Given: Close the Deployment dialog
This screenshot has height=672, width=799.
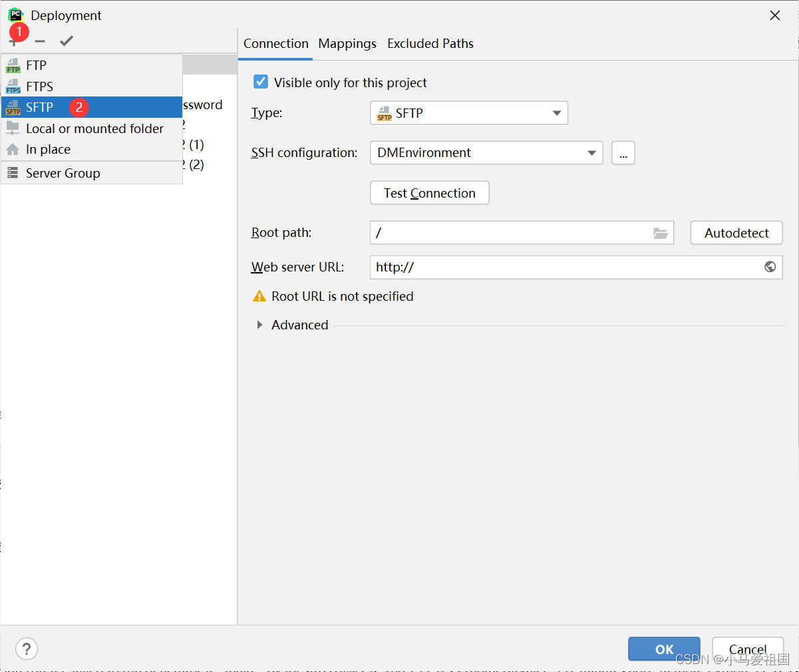Looking at the screenshot, I should coord(775,15).
